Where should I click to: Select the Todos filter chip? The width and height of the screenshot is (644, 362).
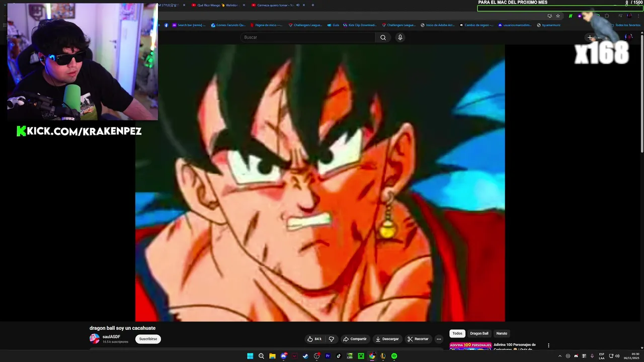pos(457,333)
